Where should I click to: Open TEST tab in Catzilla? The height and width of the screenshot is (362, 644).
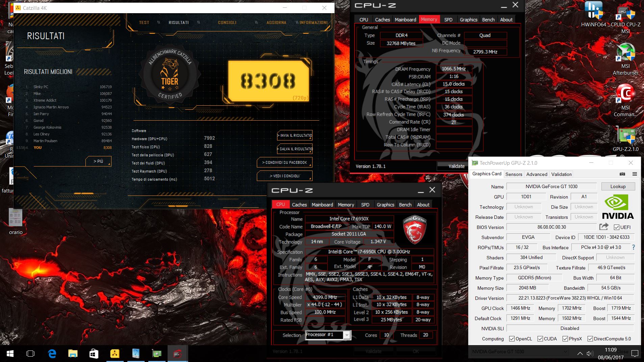(x=144, y=22)
